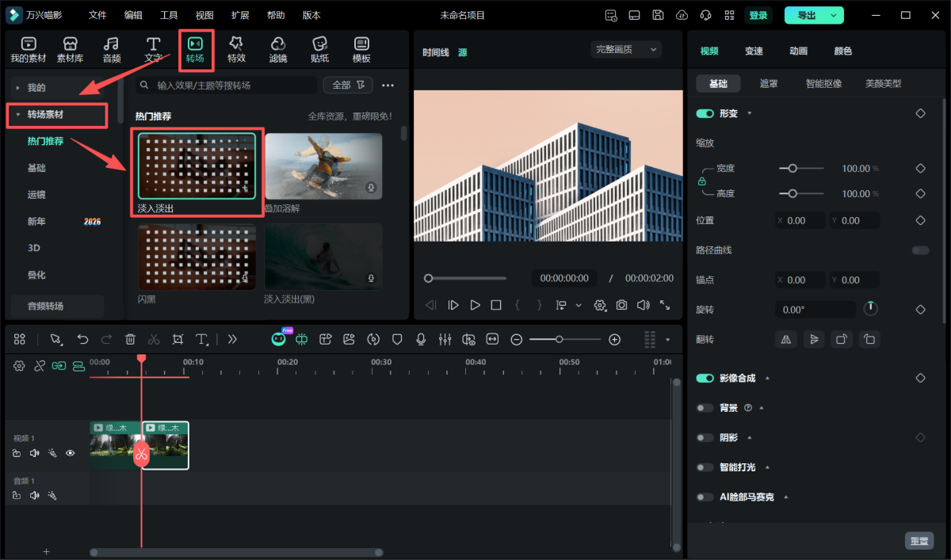Adjust the 宽度 scale slider
The height and width of the screenshot is (560, 951).
(792, 168)
